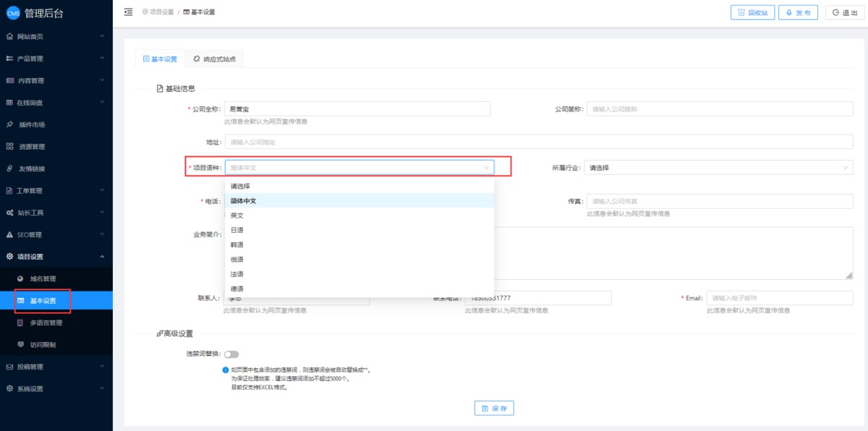Select the top 基本设置 tab
The width and height of the screenshot is (868, 431).
tap(160, 59)
